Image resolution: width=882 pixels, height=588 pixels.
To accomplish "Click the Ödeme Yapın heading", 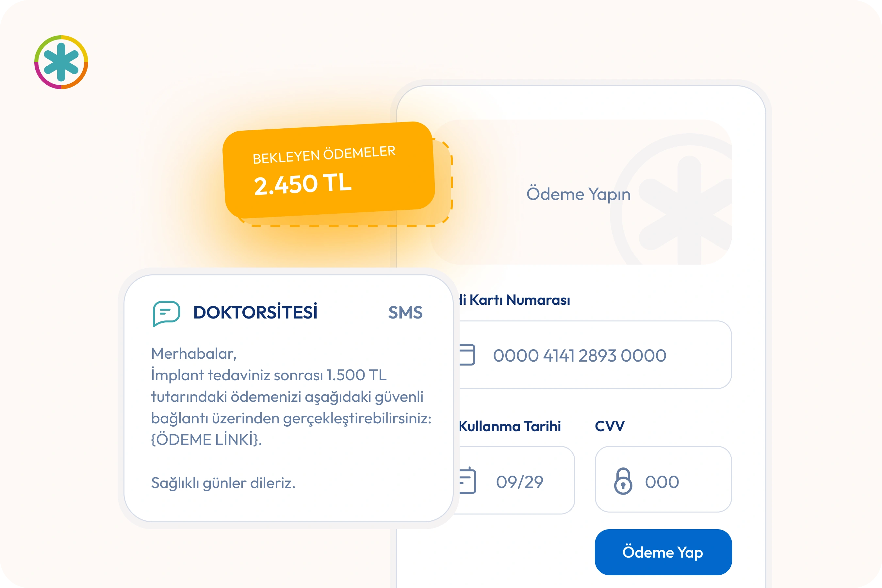I will click(578, 194).
